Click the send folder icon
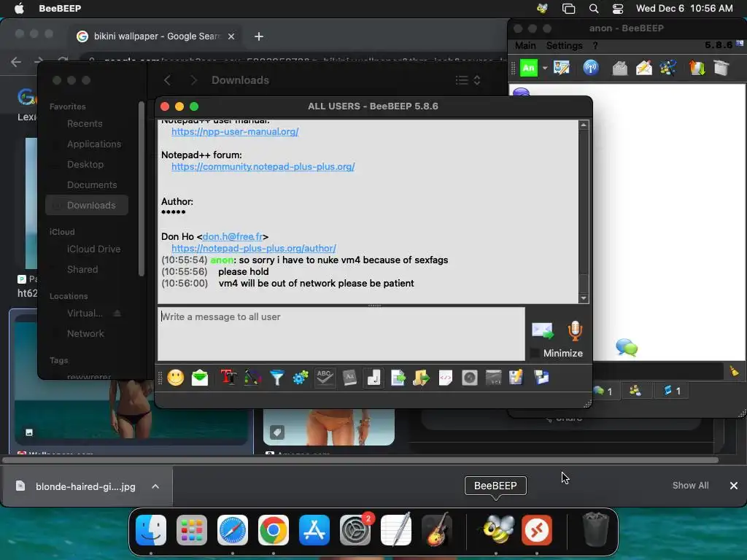Screen dimensions: 747x560 pyautogui.click(x=421, y=378)
